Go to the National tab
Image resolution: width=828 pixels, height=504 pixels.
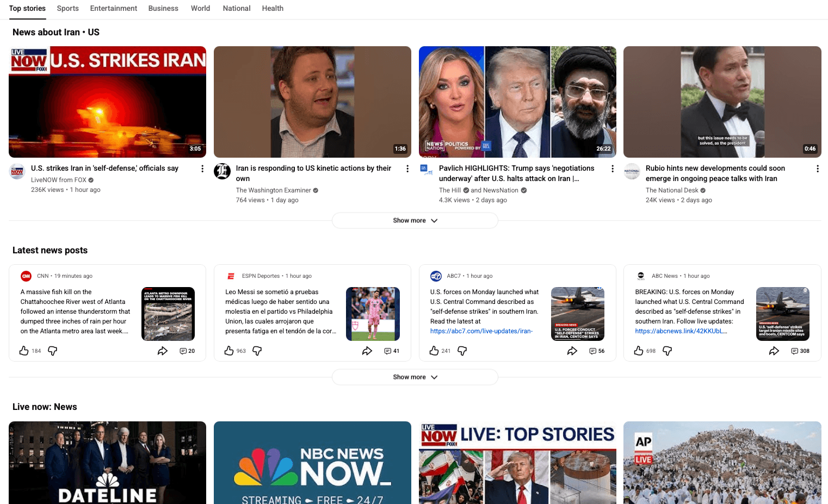(x=237, y=8)
